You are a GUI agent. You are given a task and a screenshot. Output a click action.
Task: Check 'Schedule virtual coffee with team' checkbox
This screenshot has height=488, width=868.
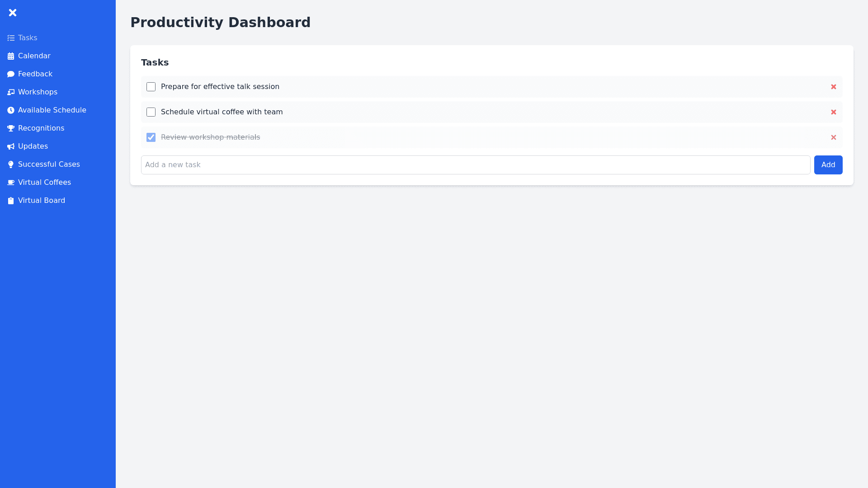[x=151, y=112]
